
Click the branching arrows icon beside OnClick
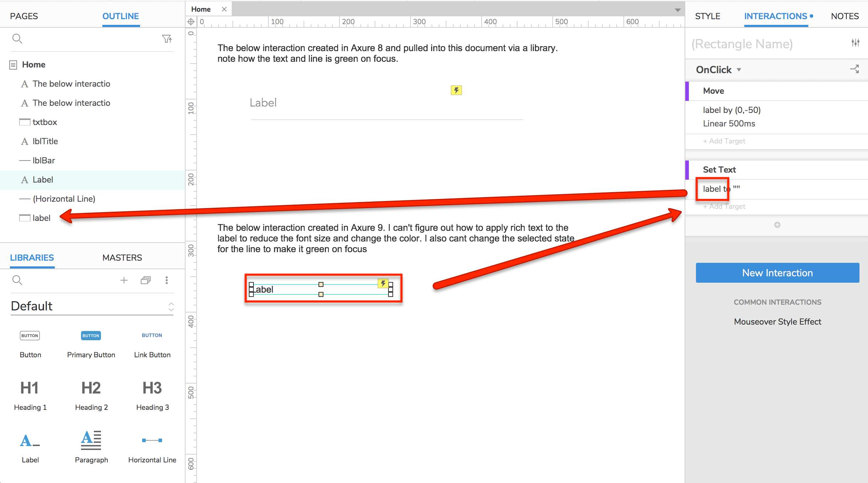855,69
